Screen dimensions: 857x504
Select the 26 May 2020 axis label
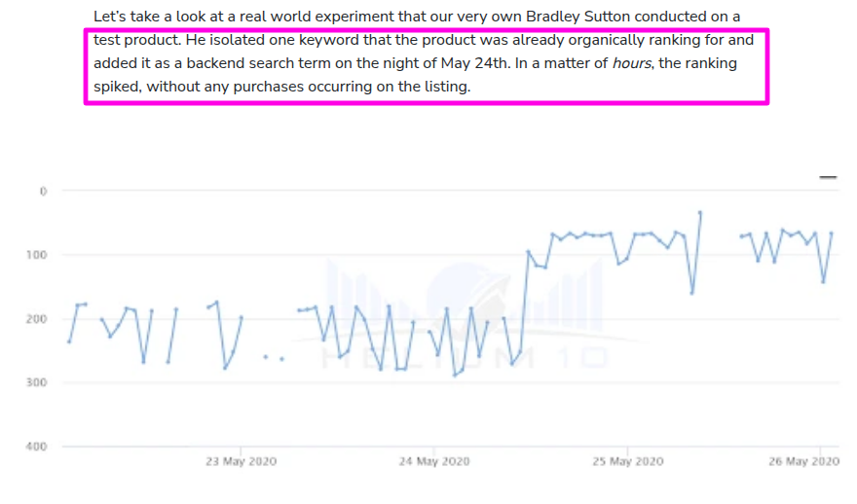point(804,461)
